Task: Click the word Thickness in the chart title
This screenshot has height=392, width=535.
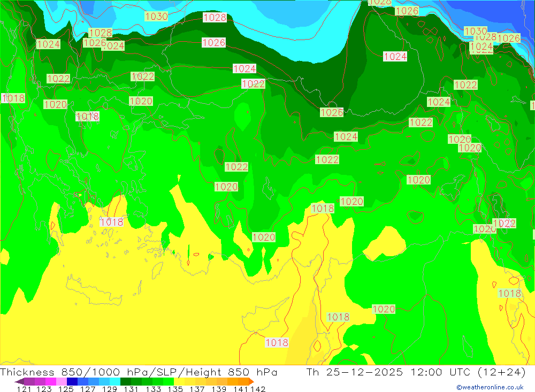Action: [x=27, y=372]
